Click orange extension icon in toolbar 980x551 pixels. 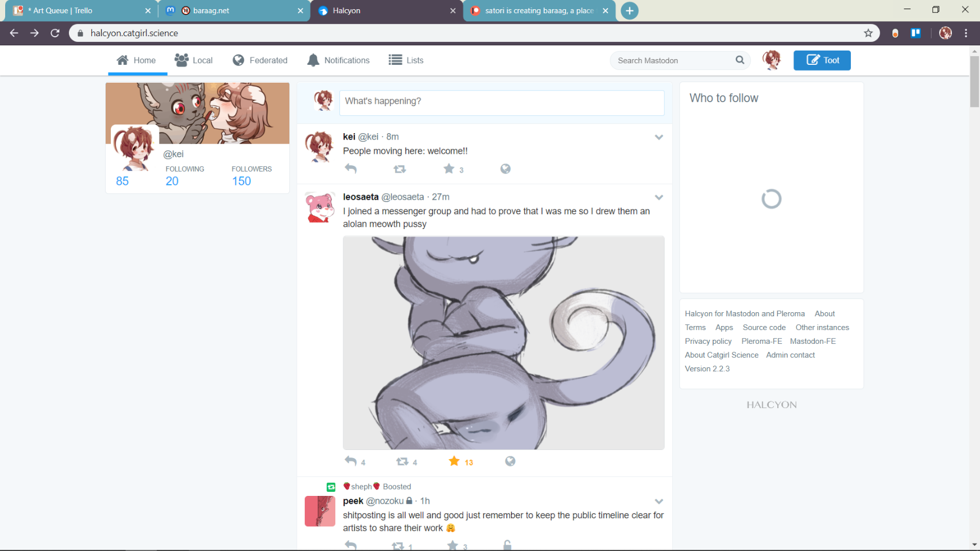click(895, 33)
